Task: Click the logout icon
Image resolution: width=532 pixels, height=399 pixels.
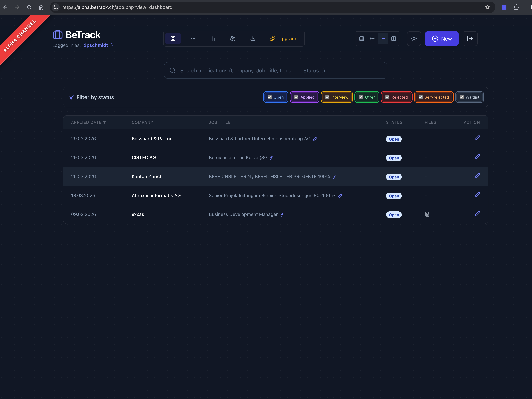Action: pos(470,39)
